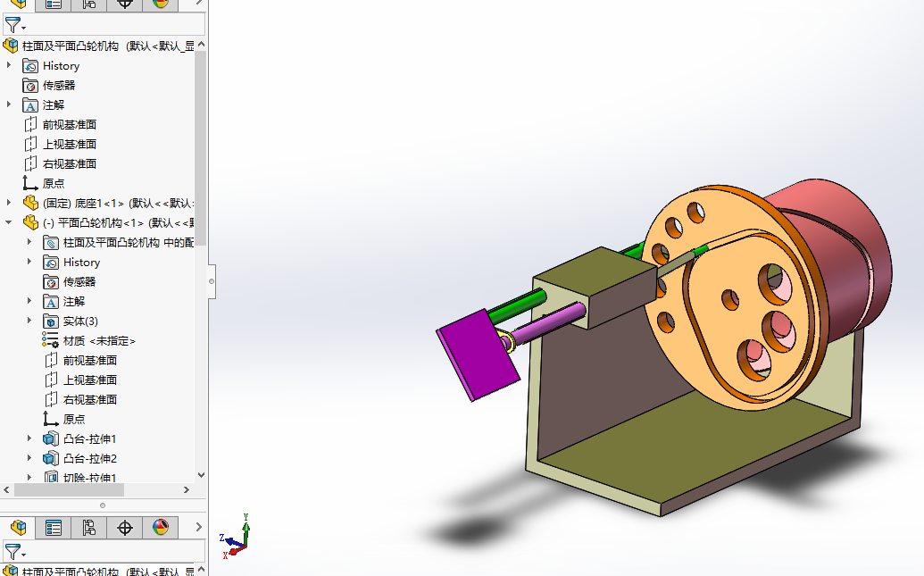Select the 平面凸轮机构<1> part icon
The height and width of the screenshot is (576, 924).
coord(30,222)
